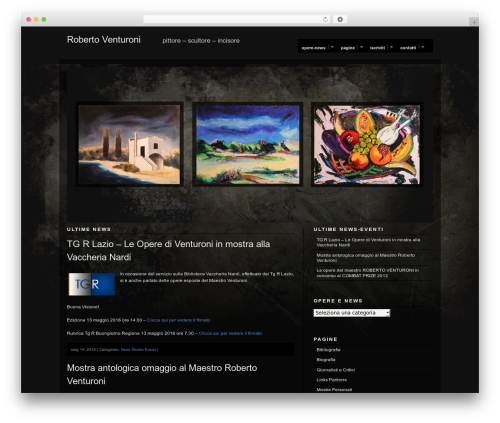Click the round download icon beside the address bar

(x=340, y=19)
